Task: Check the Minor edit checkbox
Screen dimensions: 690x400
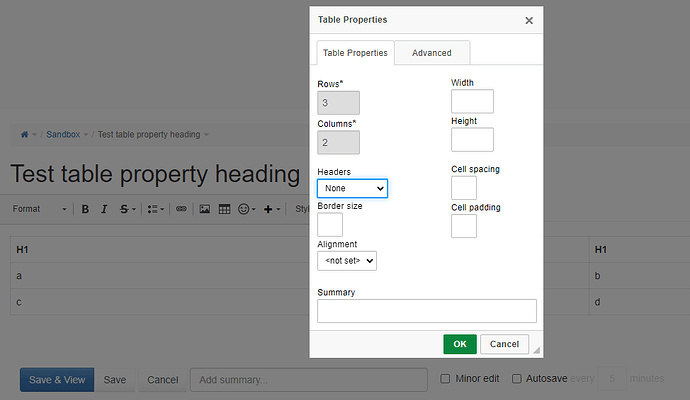Action: (445, 378)
